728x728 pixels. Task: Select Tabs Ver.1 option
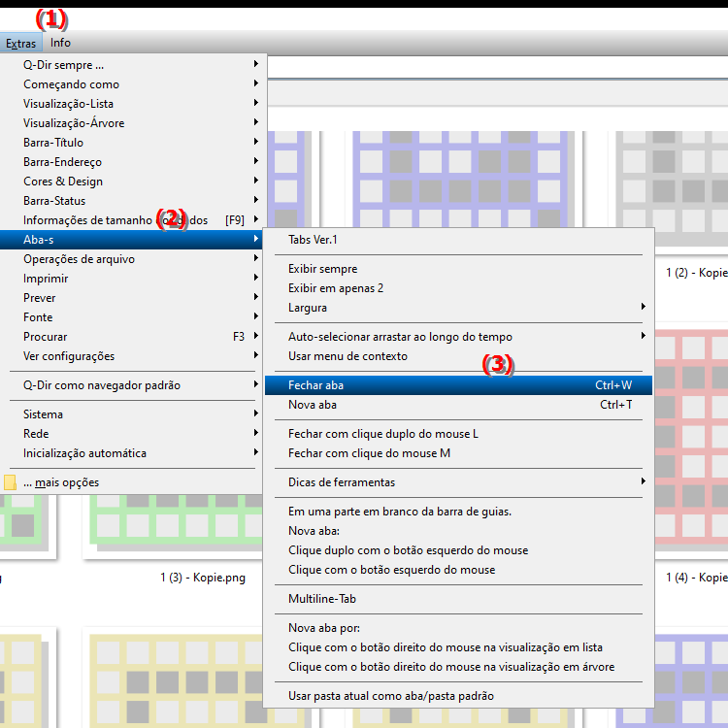click(458, 240)
